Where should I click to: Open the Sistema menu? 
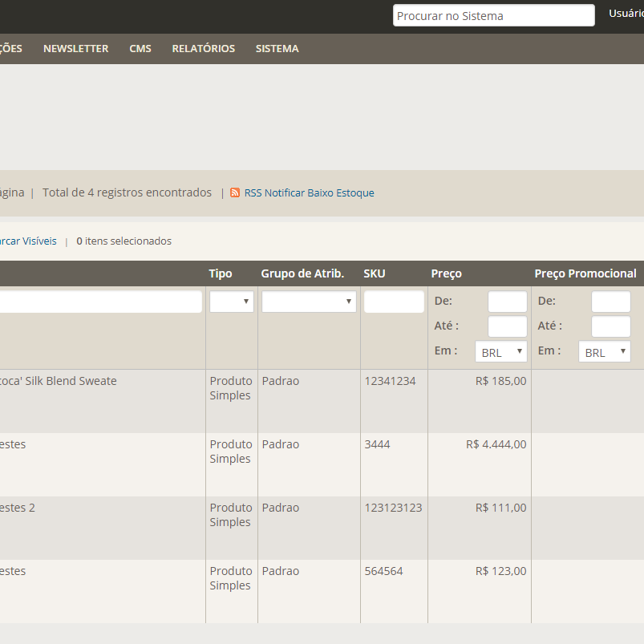(x=277, y=48)
